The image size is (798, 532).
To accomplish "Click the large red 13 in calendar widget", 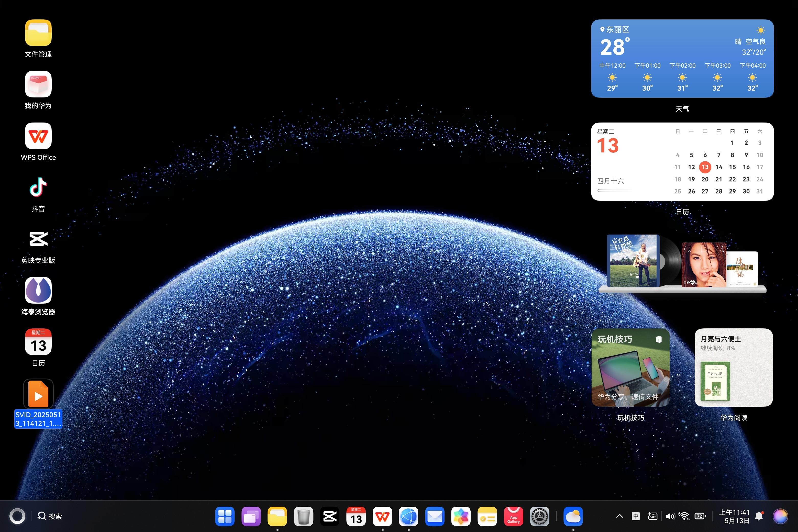I will point(608,146).
